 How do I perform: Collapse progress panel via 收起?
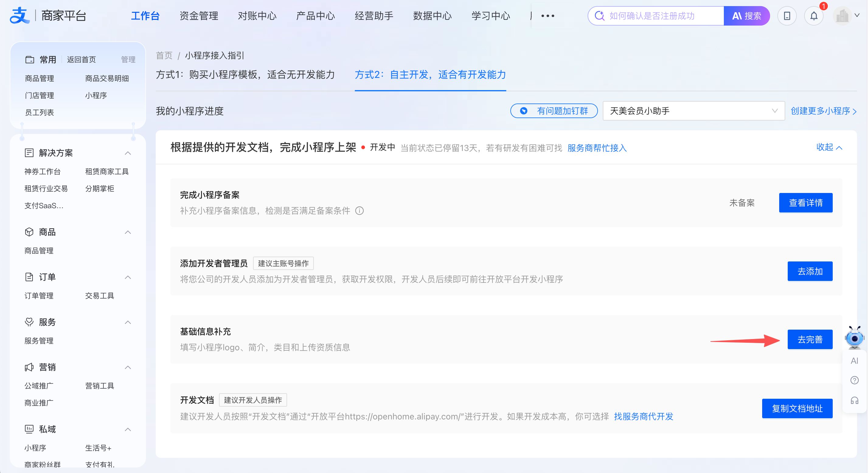[829, 147]
